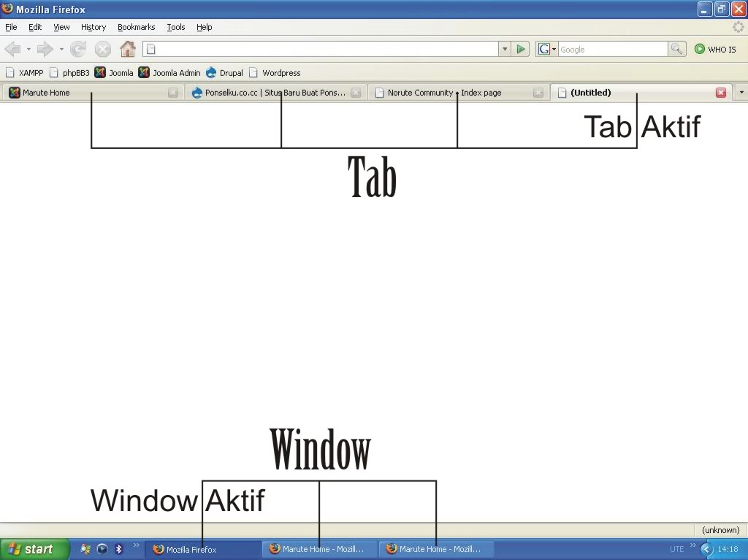Click the Back navigation arrow

pos(13,49)
